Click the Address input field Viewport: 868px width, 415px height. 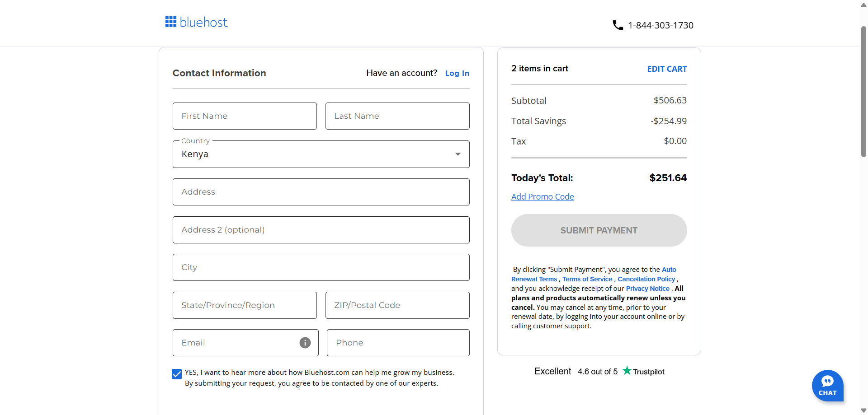click(321, 192)
